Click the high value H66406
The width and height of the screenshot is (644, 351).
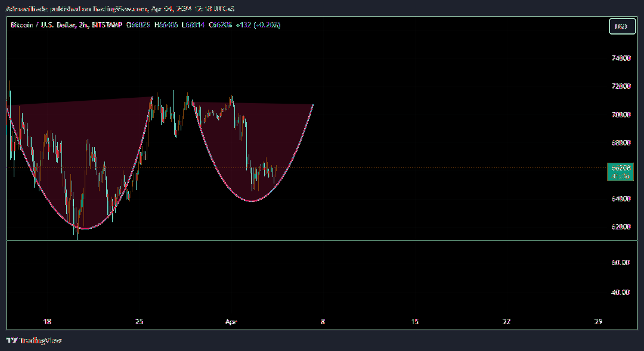(x=166, y=25)
